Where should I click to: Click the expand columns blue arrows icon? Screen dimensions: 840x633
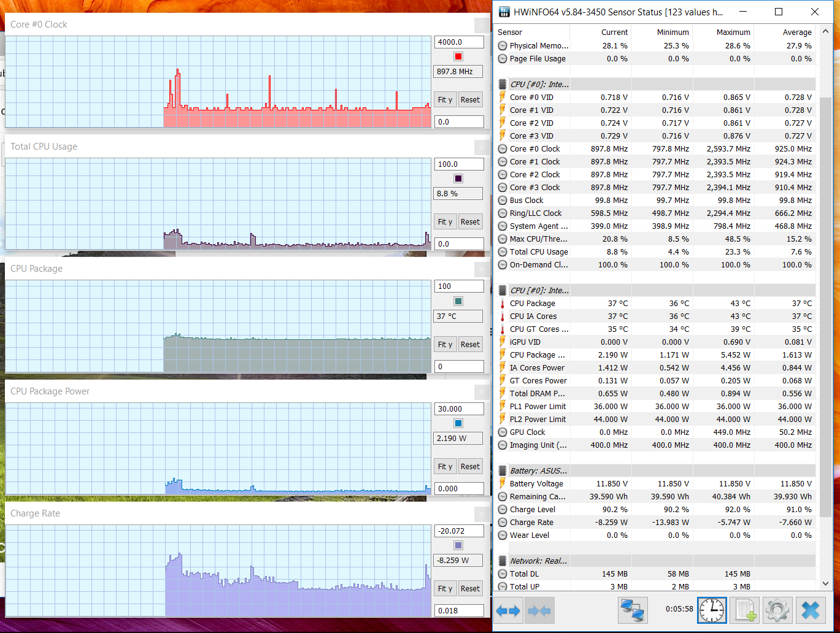pyautogui.click(x=509, y=610)
